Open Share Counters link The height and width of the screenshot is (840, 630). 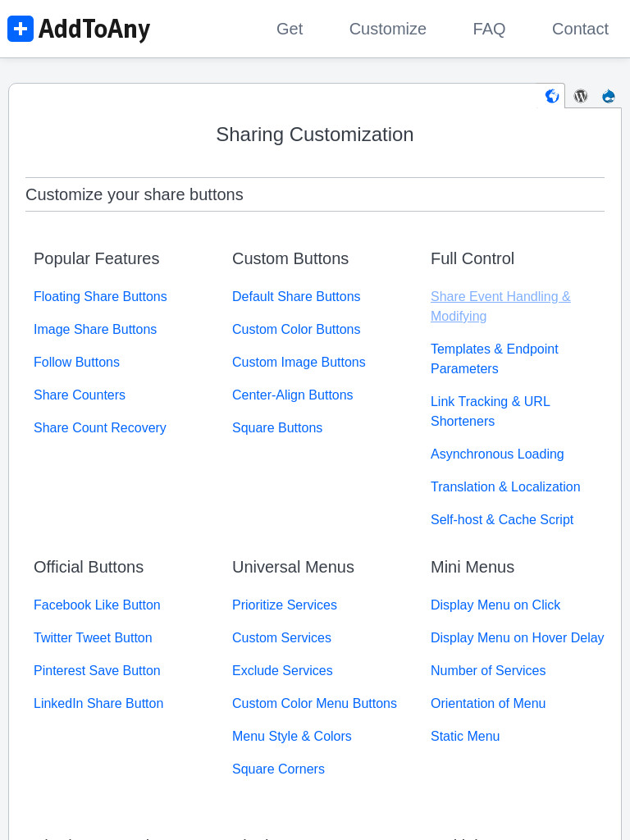point(80,395)
